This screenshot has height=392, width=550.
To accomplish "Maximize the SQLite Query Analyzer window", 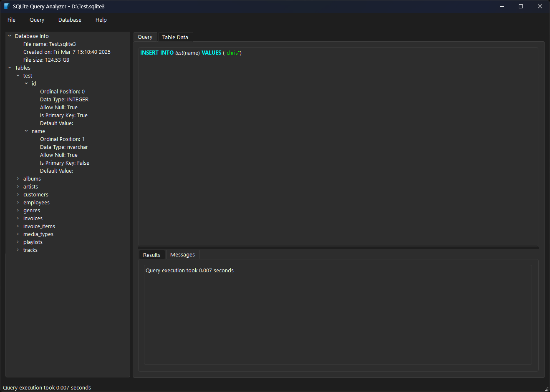I will click(521, 6).
